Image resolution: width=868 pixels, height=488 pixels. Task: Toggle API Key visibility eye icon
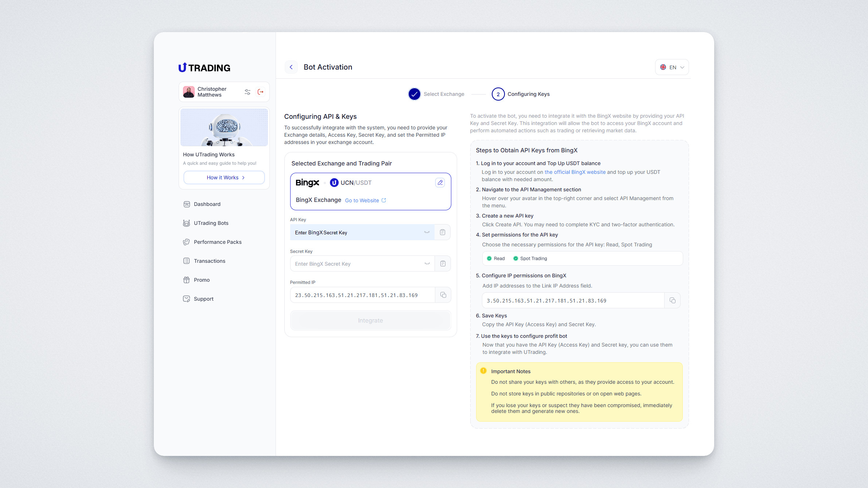click(x=427, y=233)
